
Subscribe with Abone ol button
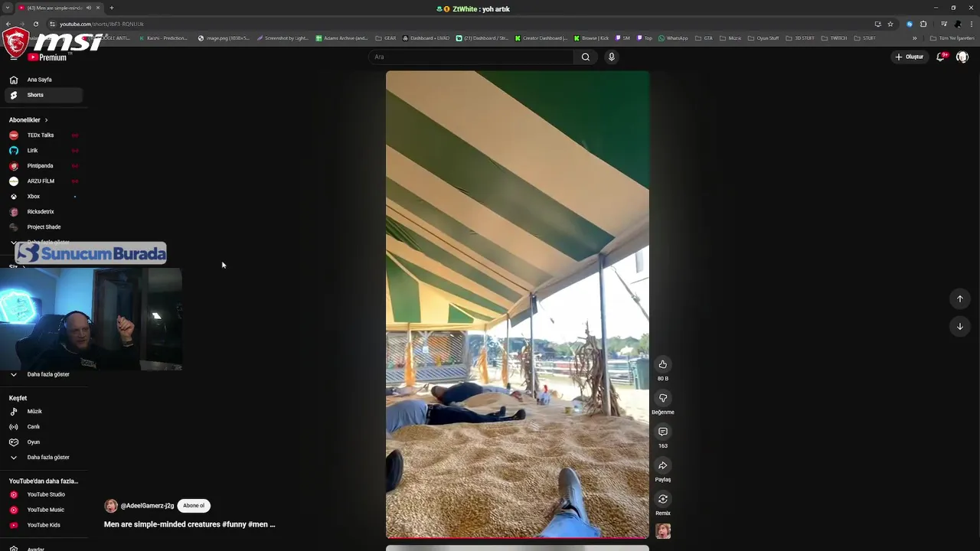pyautogui.click(x=194, y=506)
